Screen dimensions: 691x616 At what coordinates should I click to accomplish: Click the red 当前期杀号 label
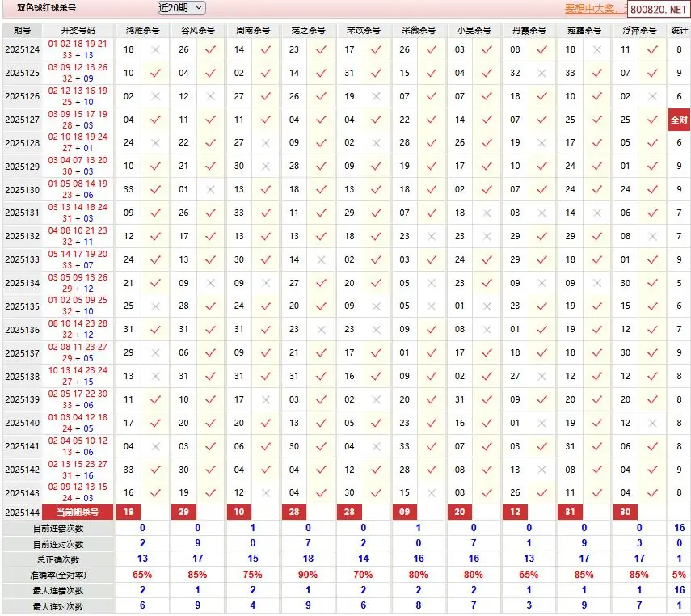pyautogui.click(x=78, y=513)
